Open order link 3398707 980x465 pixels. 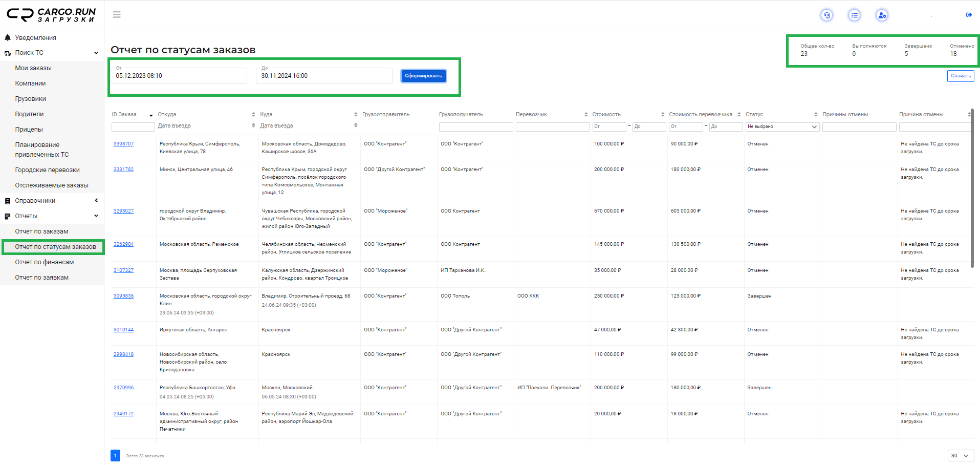(x=123, y=144)
